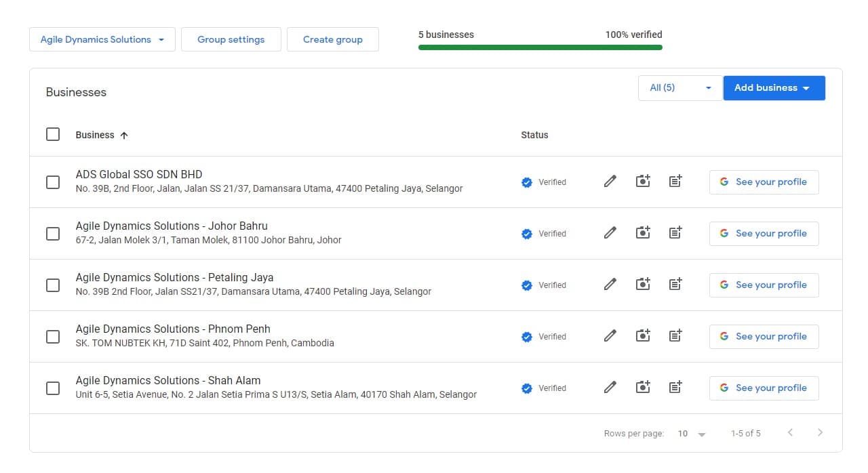This screenshot has height=473, width=868.
Task: Create a post for Phnom Penh listing
Action: 675,336
